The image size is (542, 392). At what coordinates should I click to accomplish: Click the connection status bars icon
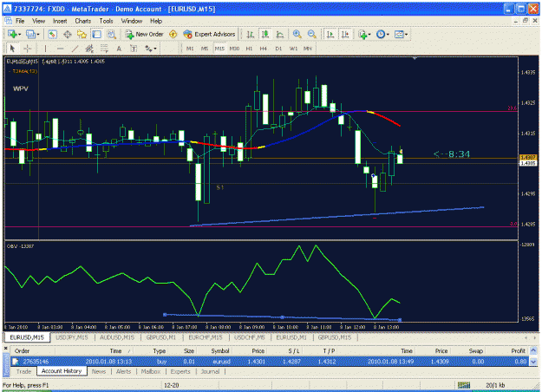click(x=464, y=385)
